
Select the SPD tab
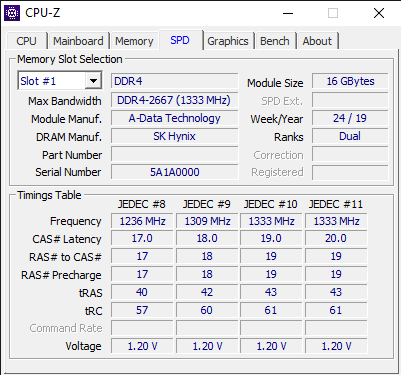click(180, 40)
